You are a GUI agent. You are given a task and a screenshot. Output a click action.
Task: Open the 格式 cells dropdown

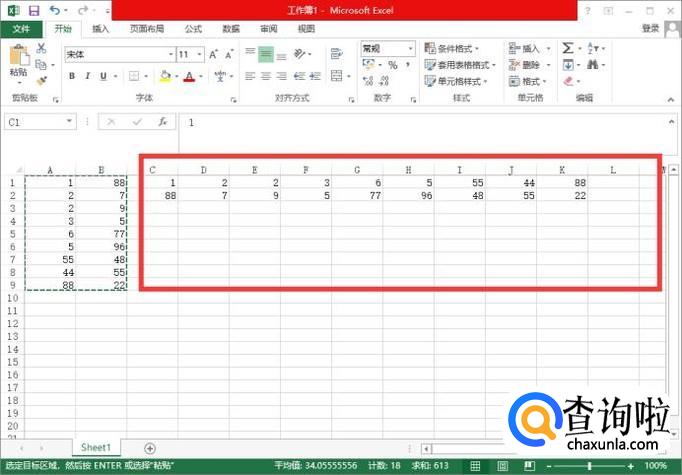tap(528, 81)
